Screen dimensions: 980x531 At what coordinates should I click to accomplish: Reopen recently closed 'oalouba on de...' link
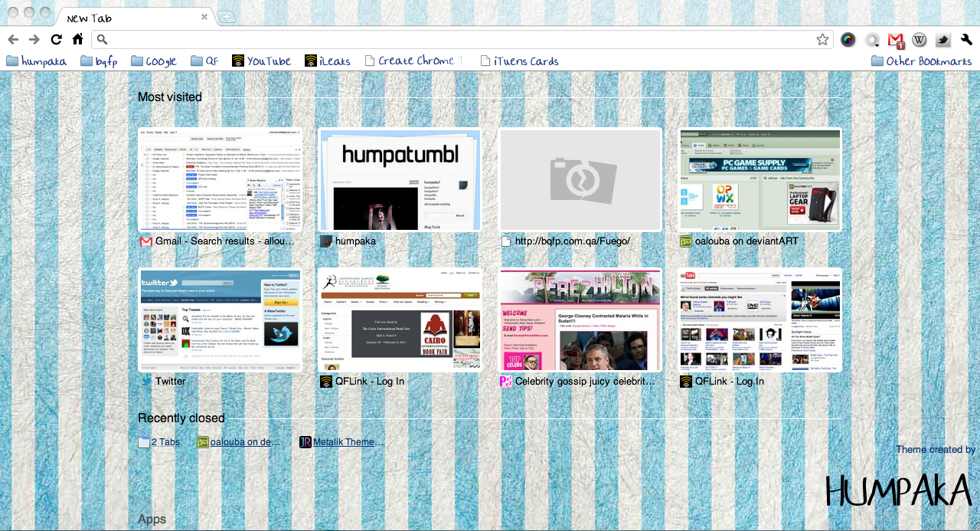click(x=247, y=442)
